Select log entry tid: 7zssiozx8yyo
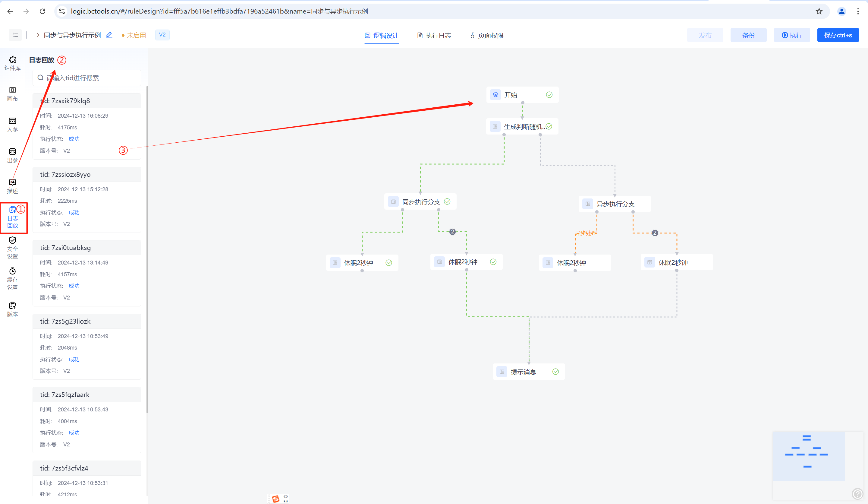The height and width of the screenshot is (504, 868). 87,200
